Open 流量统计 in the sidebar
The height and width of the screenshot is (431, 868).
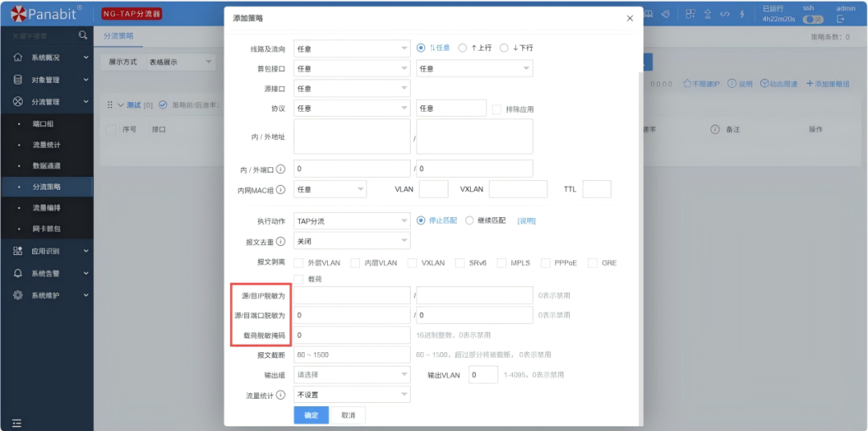[47, 145]
